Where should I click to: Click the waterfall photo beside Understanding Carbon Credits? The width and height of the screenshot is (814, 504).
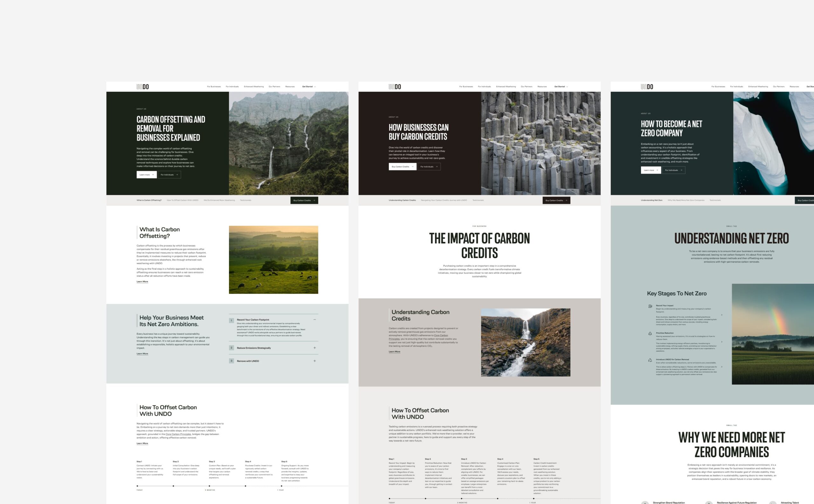point(526,342)
